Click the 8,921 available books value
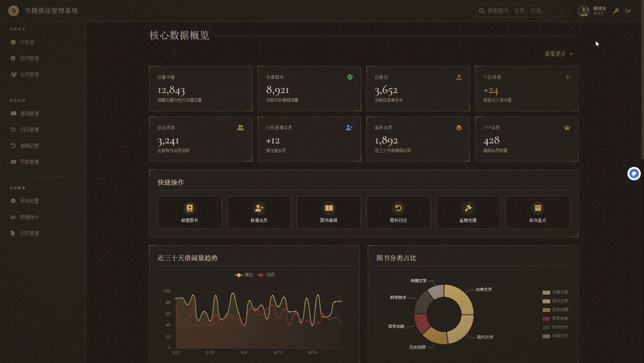 (x=277, y=90)
